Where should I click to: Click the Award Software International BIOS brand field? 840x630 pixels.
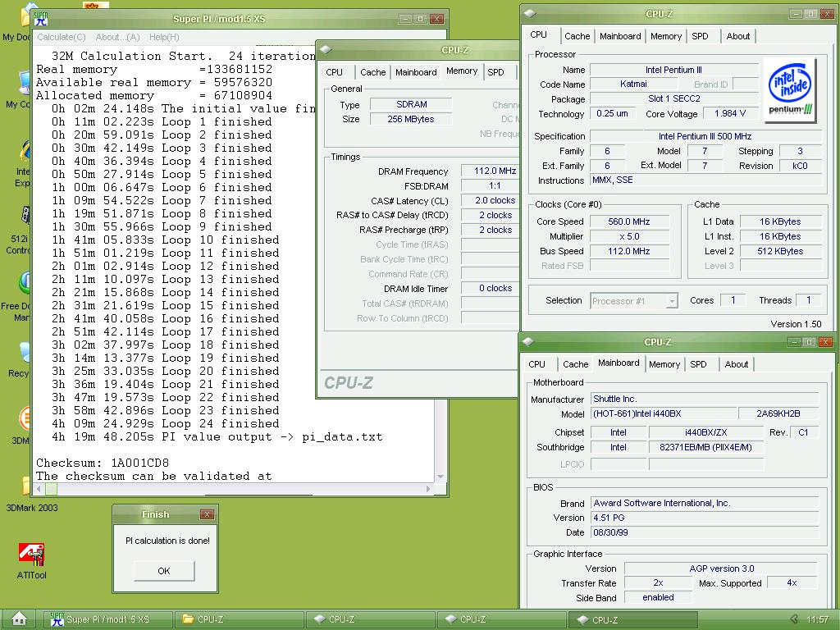pos(705,503)
